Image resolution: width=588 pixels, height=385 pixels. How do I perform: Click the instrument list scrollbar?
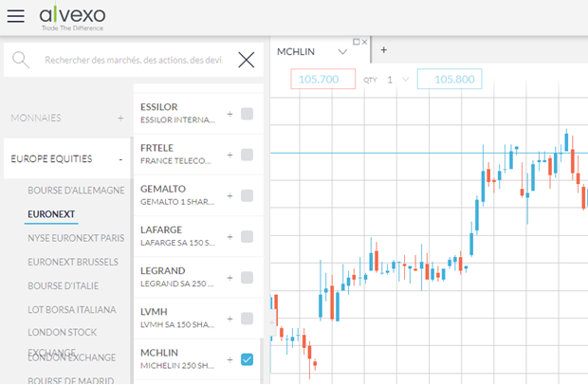[262, 360]
